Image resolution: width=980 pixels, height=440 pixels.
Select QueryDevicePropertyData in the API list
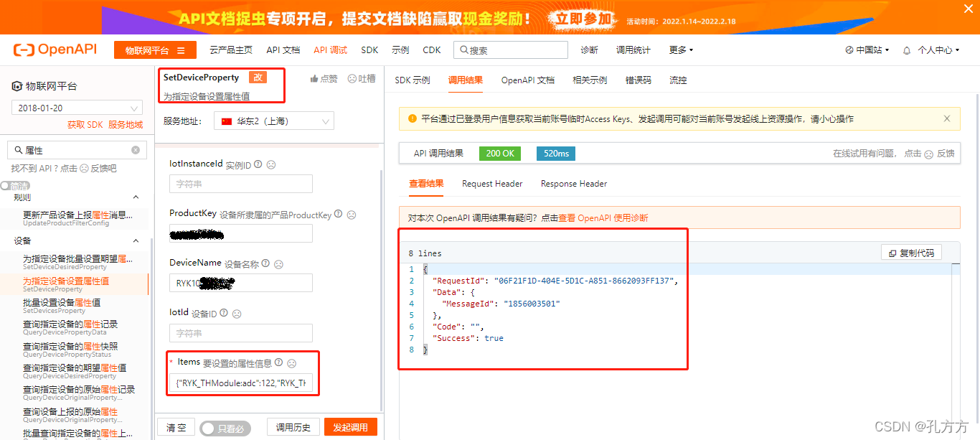[70, 328]
